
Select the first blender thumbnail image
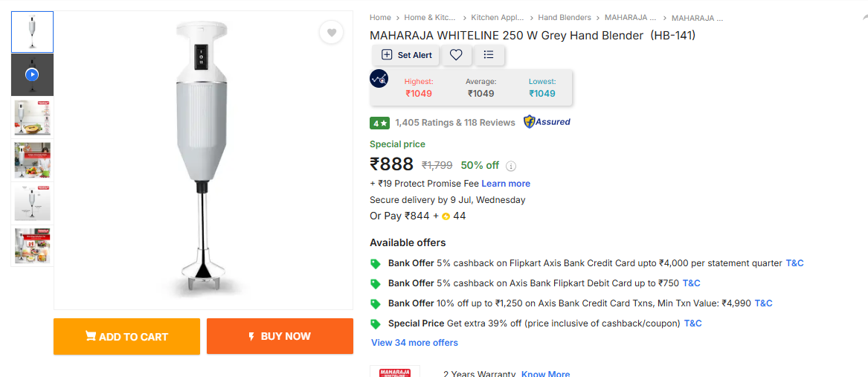tap(32, 32)
